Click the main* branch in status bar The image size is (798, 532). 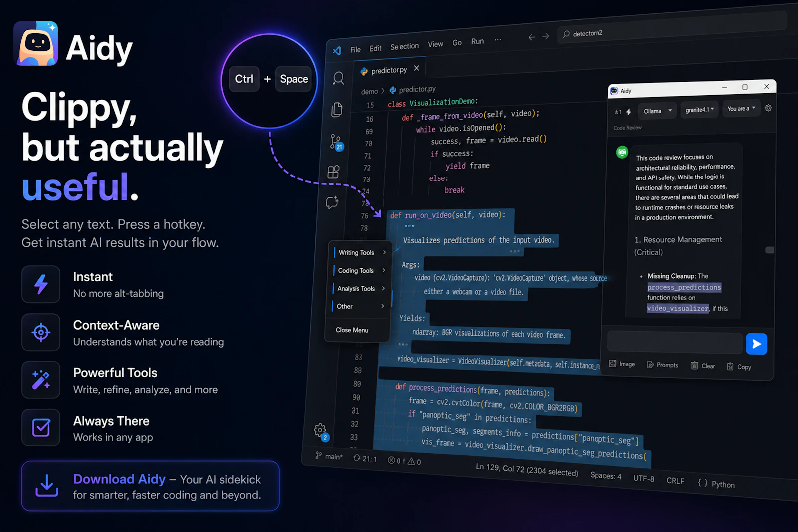click(x=329, y=456)
